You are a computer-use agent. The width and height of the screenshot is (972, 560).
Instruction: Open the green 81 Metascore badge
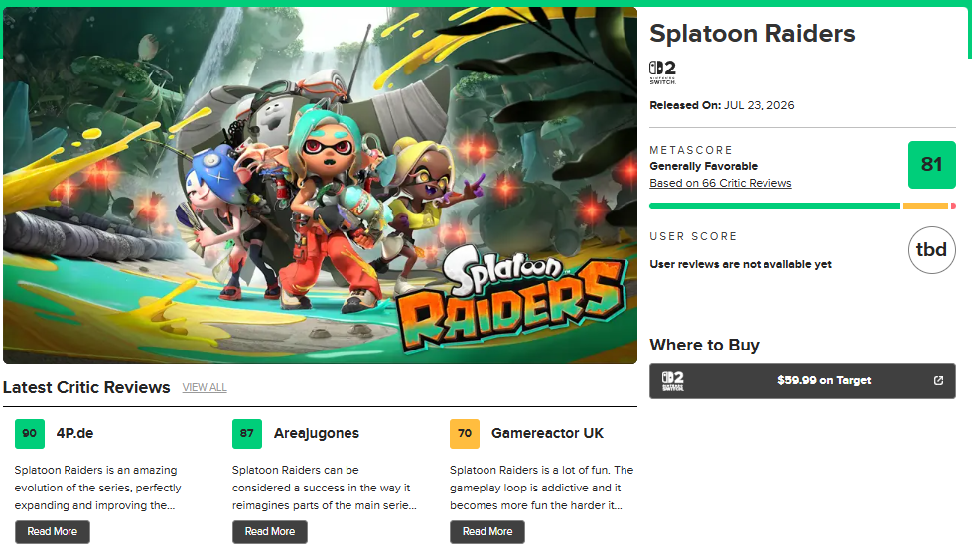tap(931, 165)
